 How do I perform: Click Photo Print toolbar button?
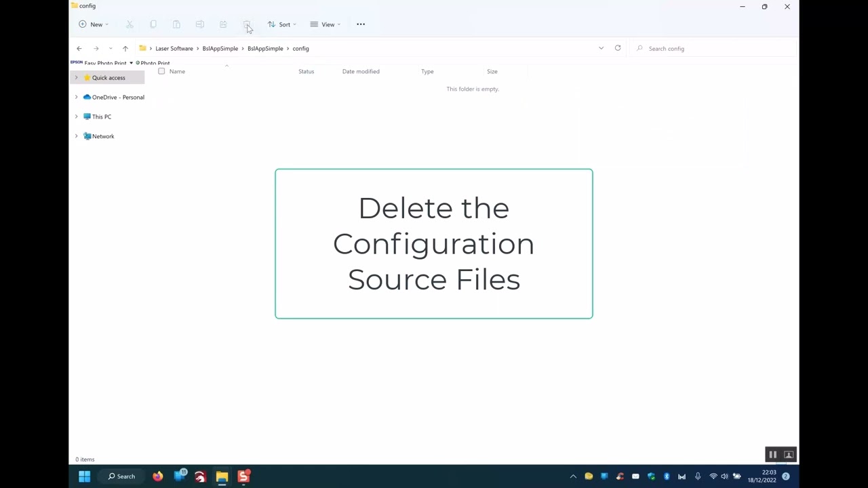click(153, 63)
